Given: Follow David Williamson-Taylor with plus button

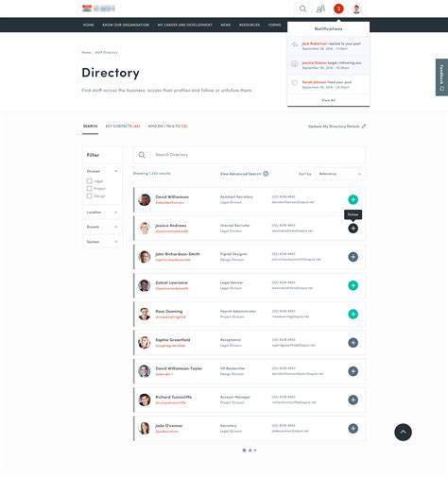Looking at the screenshot, I should (x=353, y=371).
